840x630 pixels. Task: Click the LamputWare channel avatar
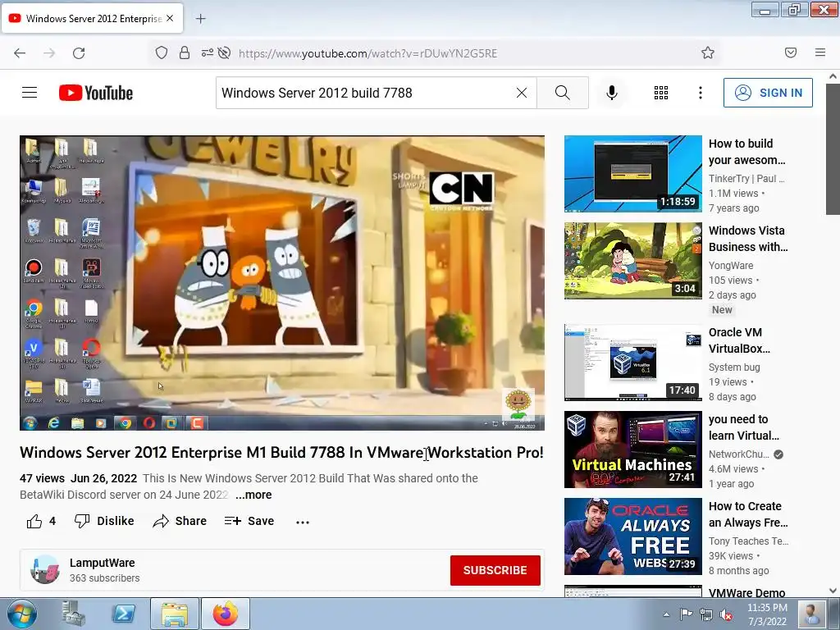click(44, 569)
